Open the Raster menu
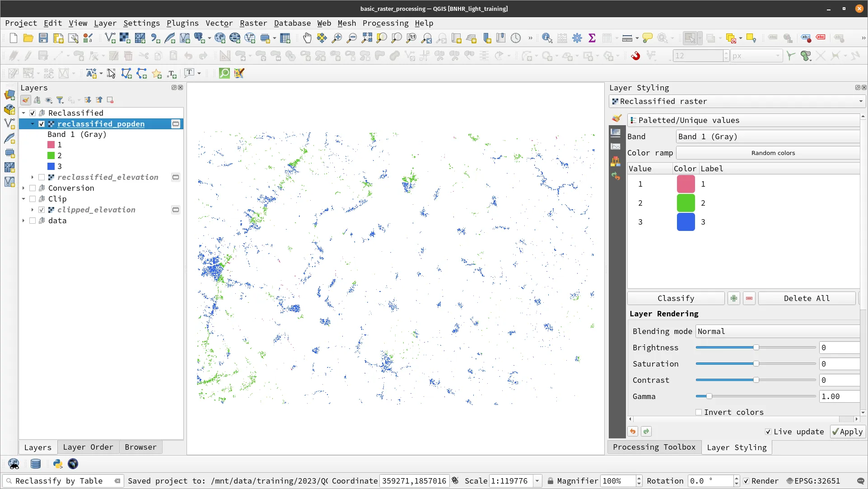 pyautogui.click(x=253, y=23)
